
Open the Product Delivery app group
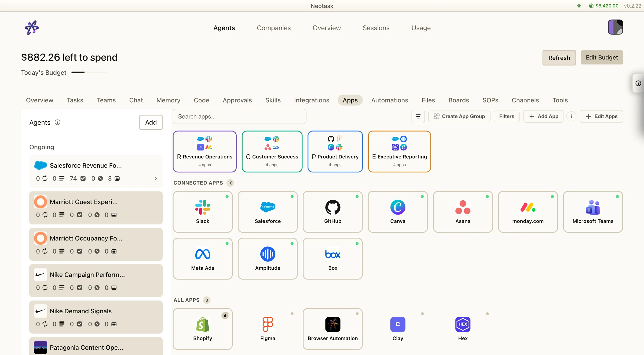pyautogui.click(x=335, y=151)
